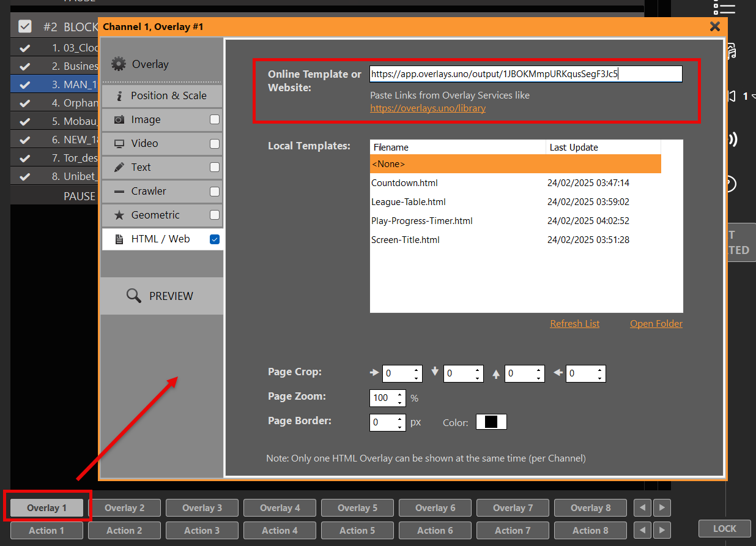Open the HTML / Web tab
The width and height of the screenshot is (756, 546).
(x=160, y=239)
